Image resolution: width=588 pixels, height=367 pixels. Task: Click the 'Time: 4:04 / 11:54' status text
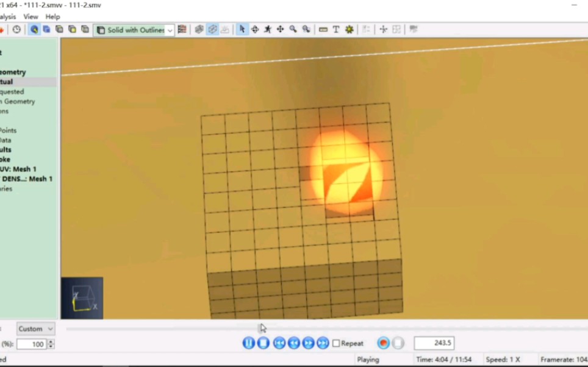(444, 360)
